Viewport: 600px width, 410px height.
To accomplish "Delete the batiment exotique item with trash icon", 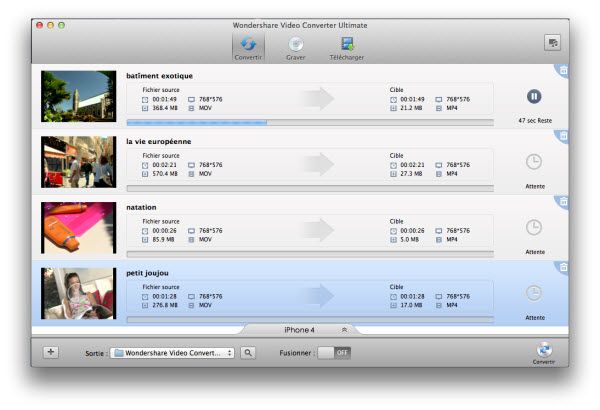I will pos(563,70).
